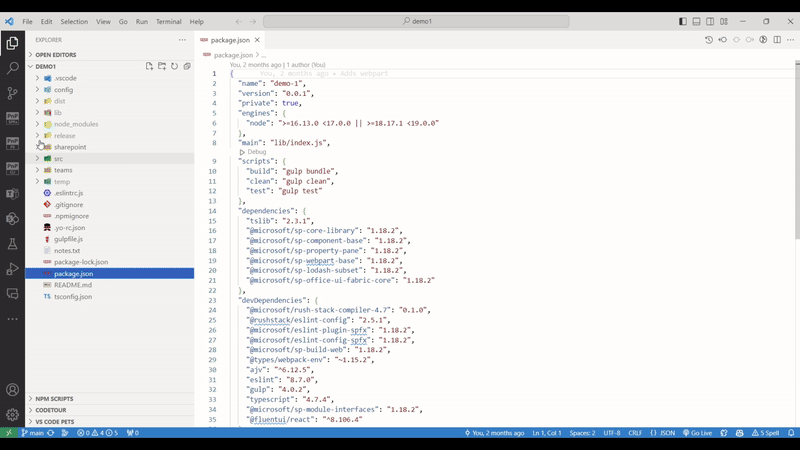Toggle secondary side bar visibility
Image resolution: width=800 pixels, height=450 pixels.
pos(710,21)
